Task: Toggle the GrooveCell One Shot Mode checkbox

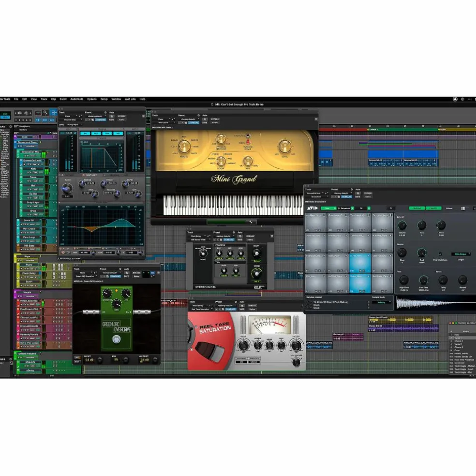Action: coord(440,254)
